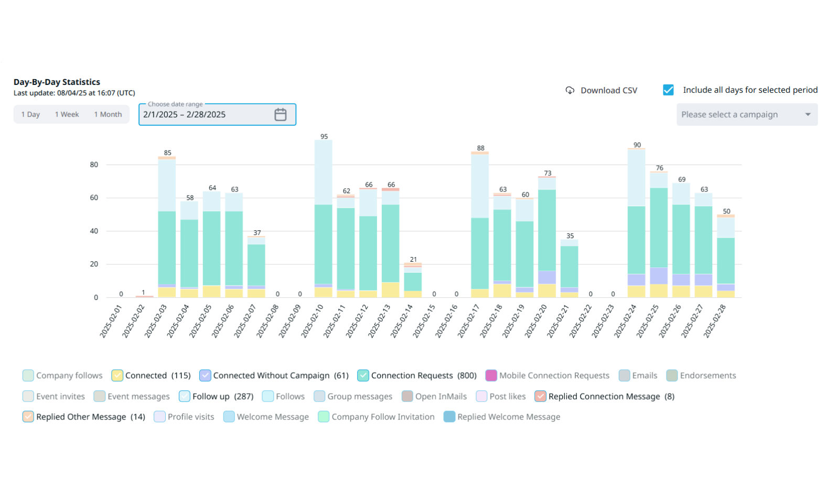Click the Download CSV cloud icon

click(570, 90)
